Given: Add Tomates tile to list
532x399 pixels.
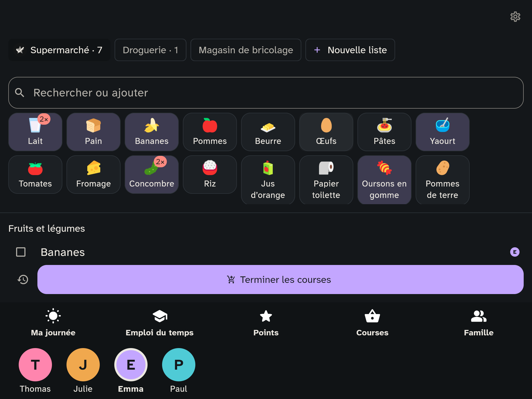Looking at the screenshot, I should pyautogui.click(x=35, y=175).
